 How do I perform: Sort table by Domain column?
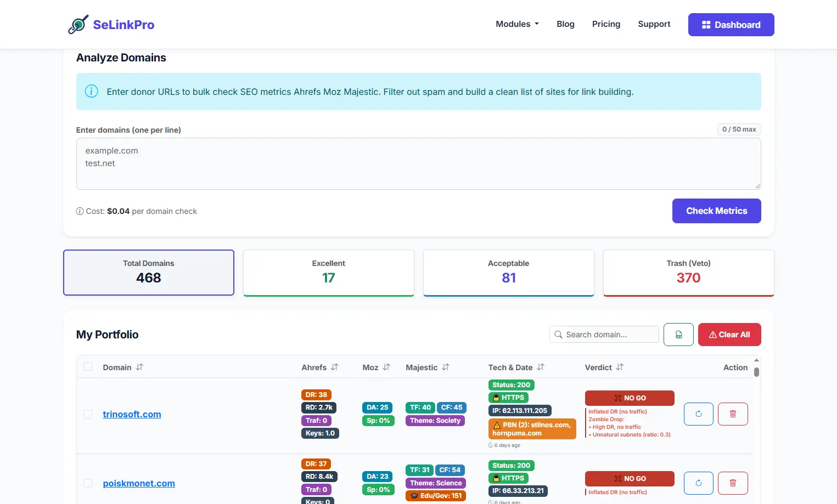pos(139,367)
